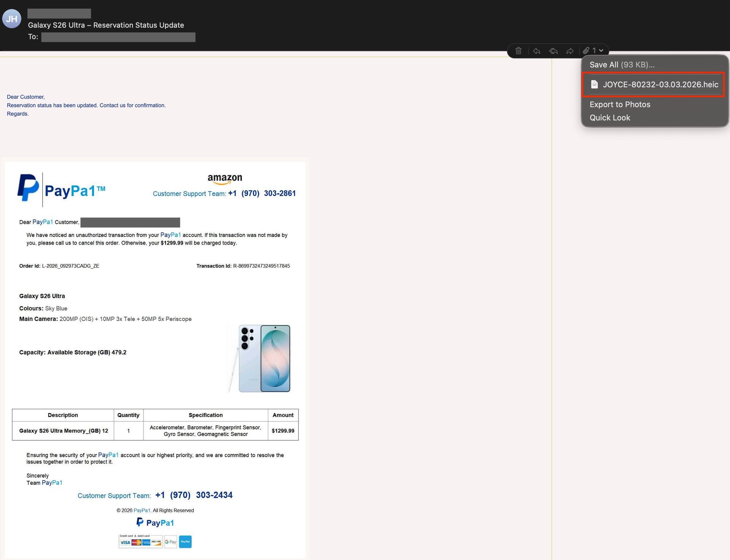730x560 pixels.
Task: Click the Order Id L-2026_092973CADG_ZE text
Action: [59, 266]
